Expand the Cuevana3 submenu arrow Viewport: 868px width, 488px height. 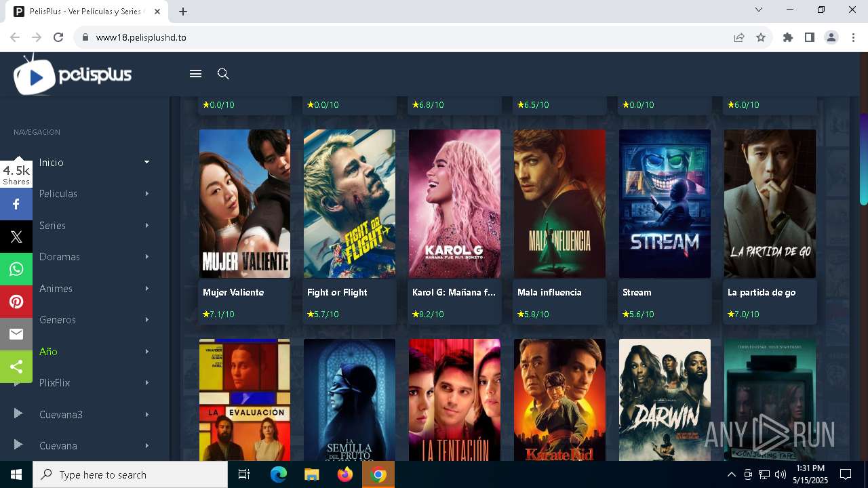[x=146, y=414]
